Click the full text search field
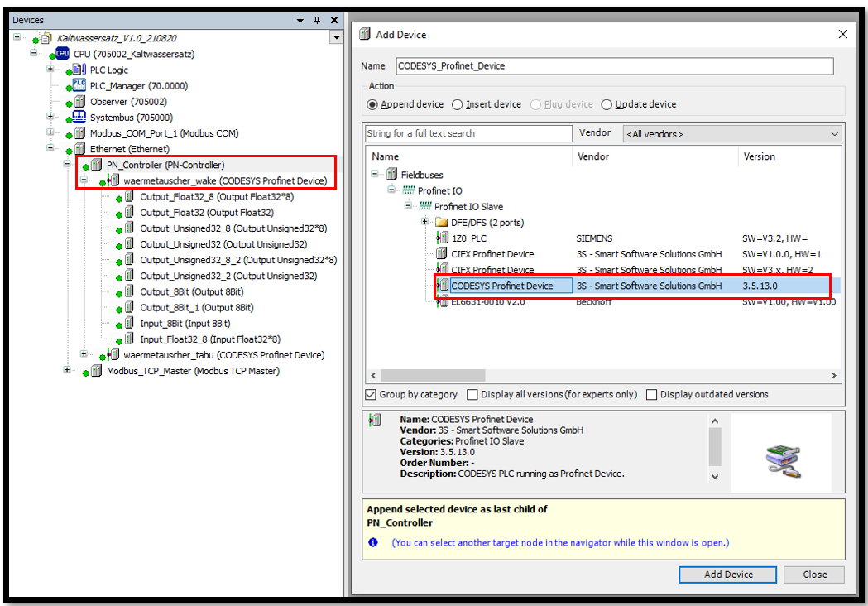This screenshot has height=606, width=868. tap(468, 133)
